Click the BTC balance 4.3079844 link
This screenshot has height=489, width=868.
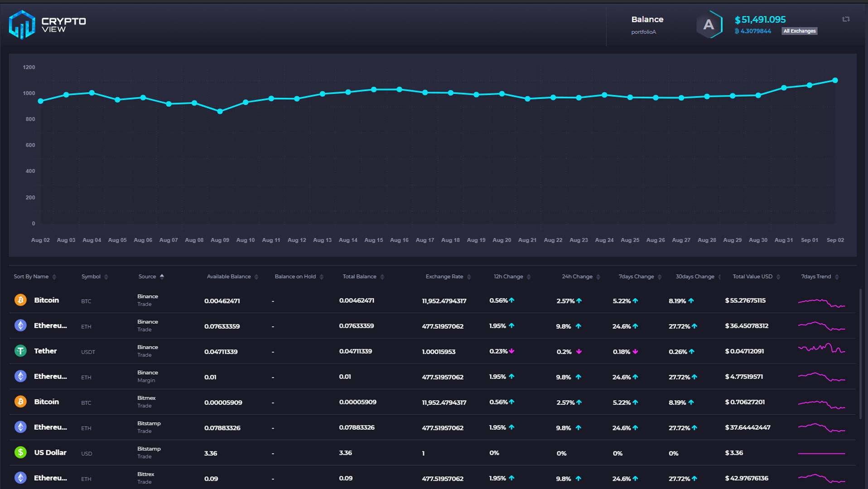tap(753, 31)
